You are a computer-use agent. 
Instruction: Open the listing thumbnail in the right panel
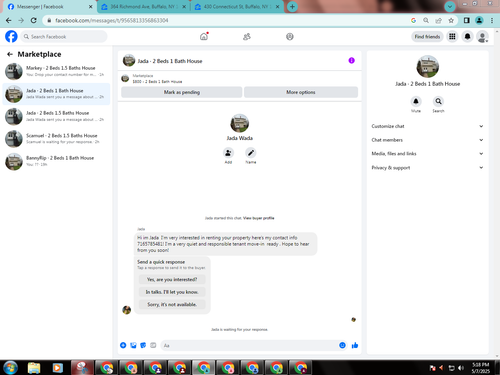pos(427,66)
